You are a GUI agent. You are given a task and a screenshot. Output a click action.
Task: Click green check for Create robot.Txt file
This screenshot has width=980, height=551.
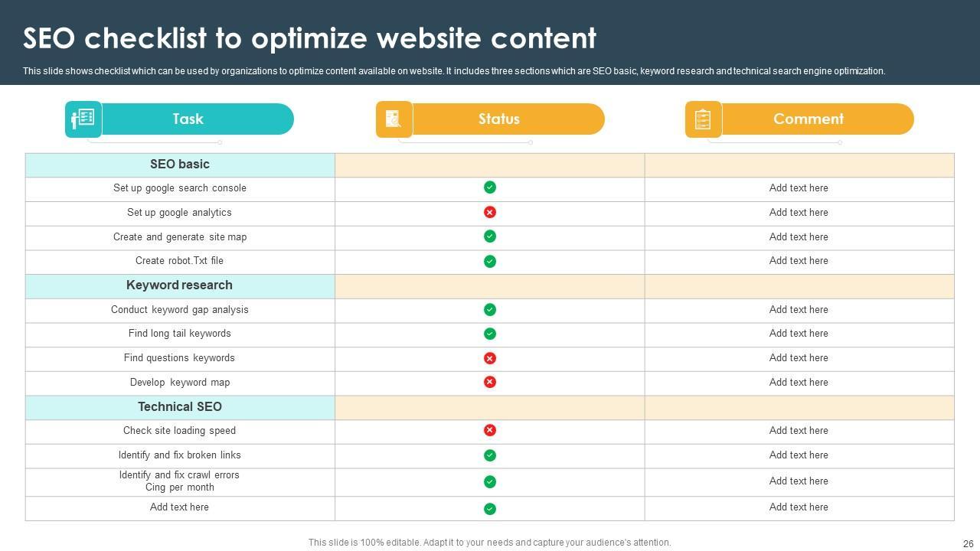coord(490,261)
